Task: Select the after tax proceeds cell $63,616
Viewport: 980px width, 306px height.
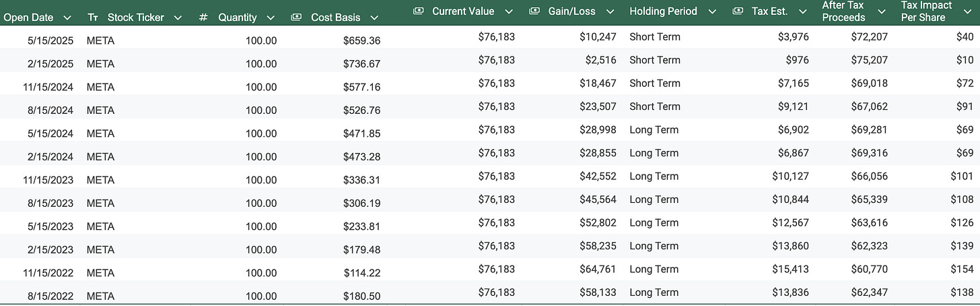Action: (869, 222)
